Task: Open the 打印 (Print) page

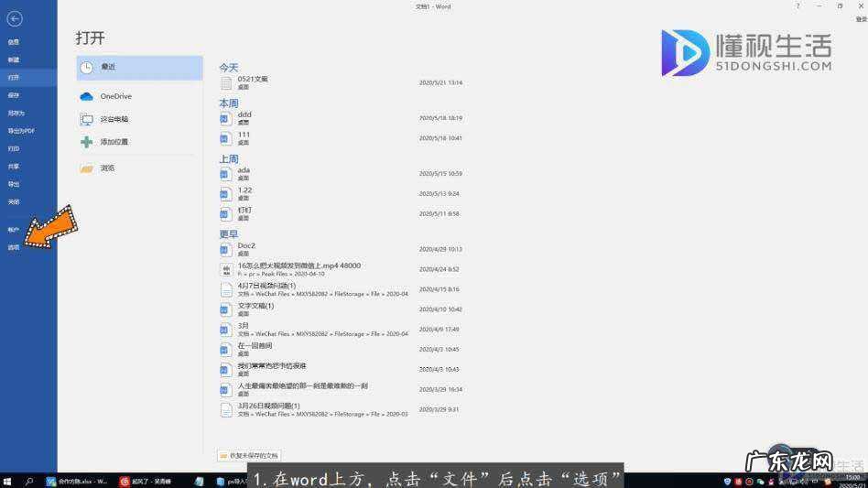Action: tap(14, 149)
